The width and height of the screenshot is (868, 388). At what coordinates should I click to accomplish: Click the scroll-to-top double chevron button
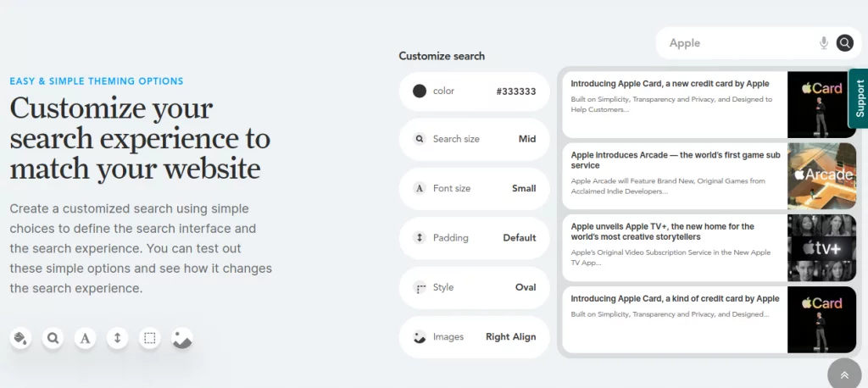pyautogui.click(x=844, y=374)
